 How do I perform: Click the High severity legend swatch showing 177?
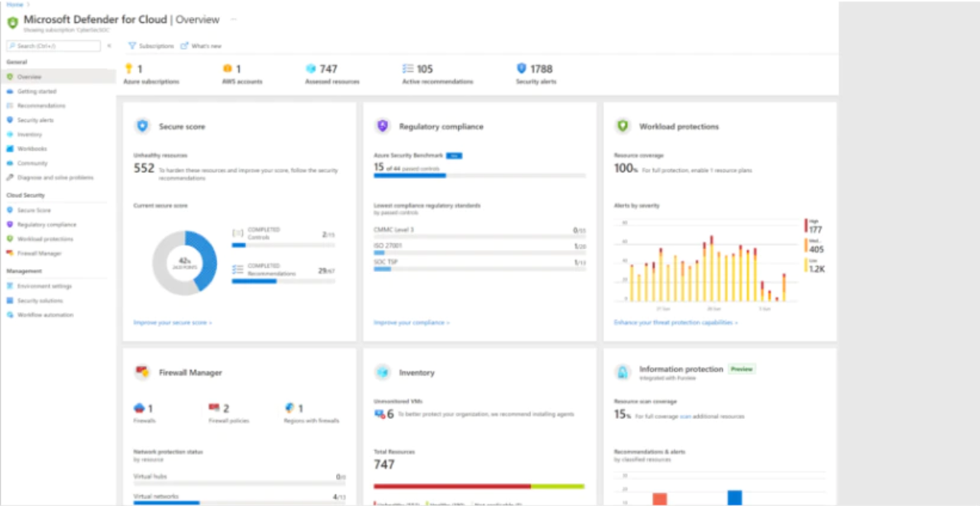[x=805, y=226]
